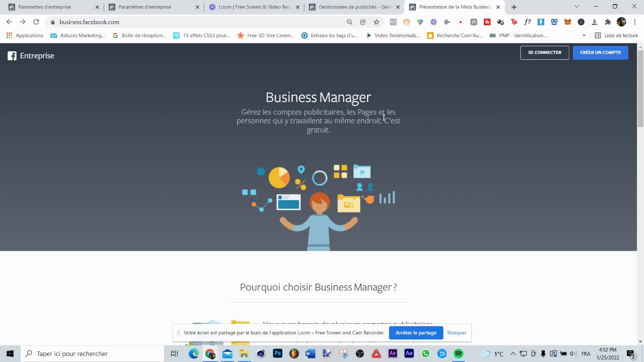Switch to the first Paramètres d'entreprise tab
The height and width of the screenshot is (362, 644).
pyautogui.click(x=54, y=7)
